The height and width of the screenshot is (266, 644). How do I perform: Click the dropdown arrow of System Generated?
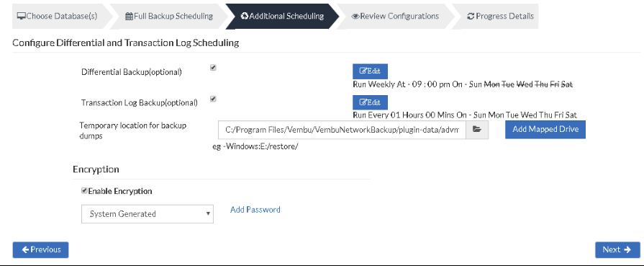coord(208,214)
